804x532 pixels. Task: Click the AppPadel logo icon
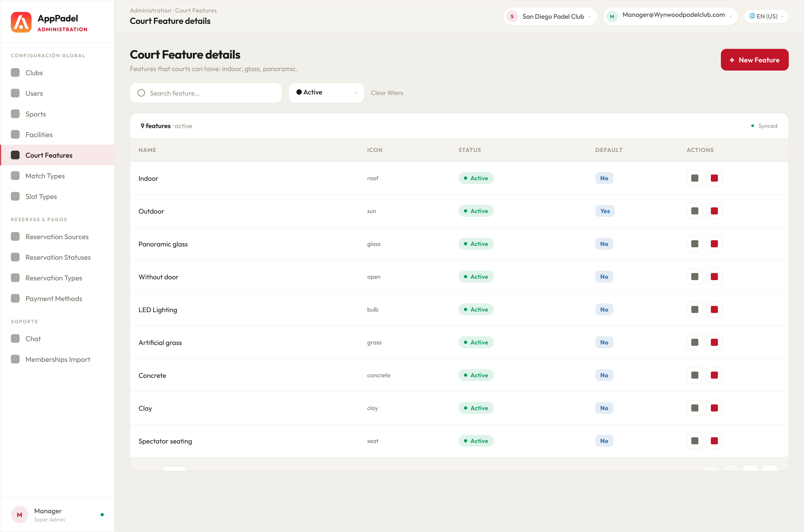pos(21,22)
